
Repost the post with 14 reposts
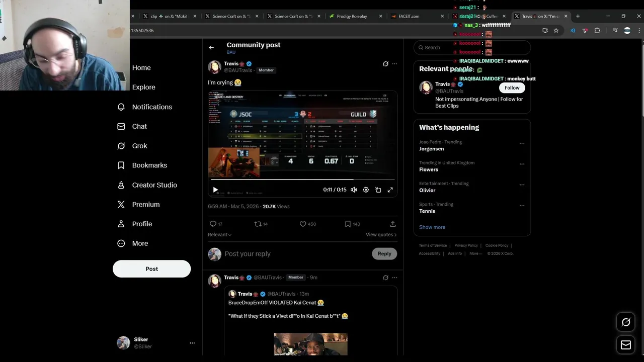pyautogui.click(x=261, y=224)
